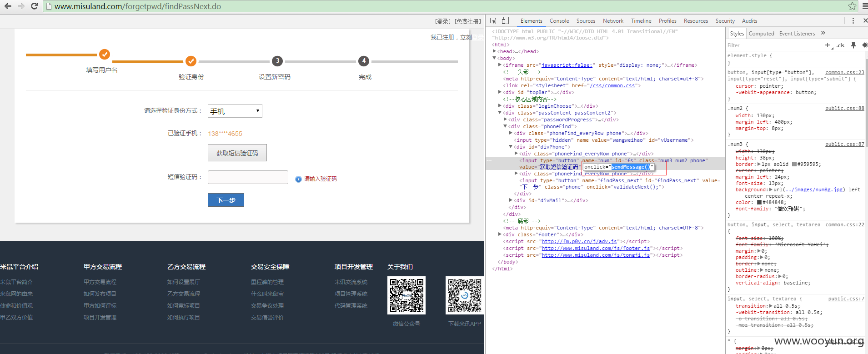The width and height of the screenshot is (868, 354).
Task: Open the public.css:88 source link
Action: [845, 108]
